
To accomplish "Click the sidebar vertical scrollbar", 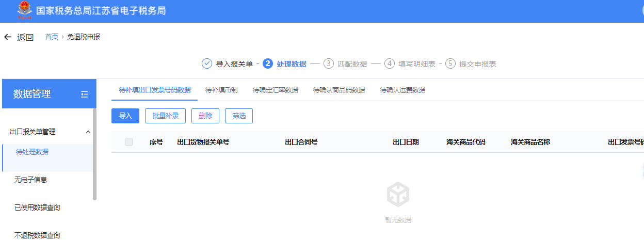I will 94,154.
